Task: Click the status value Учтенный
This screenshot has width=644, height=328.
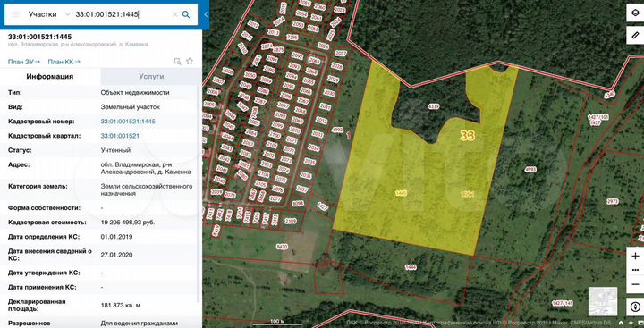Action: (x=115, y=150)
